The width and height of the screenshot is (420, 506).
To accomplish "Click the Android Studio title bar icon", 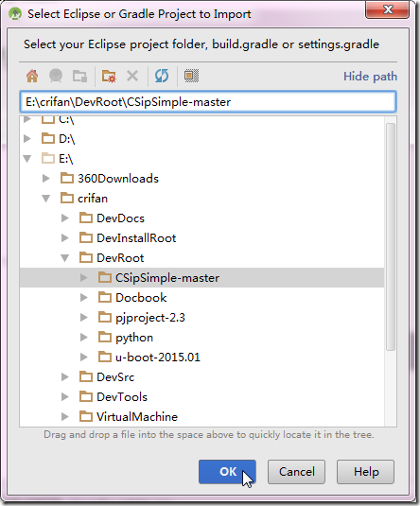I will click(x=15, y=14).
